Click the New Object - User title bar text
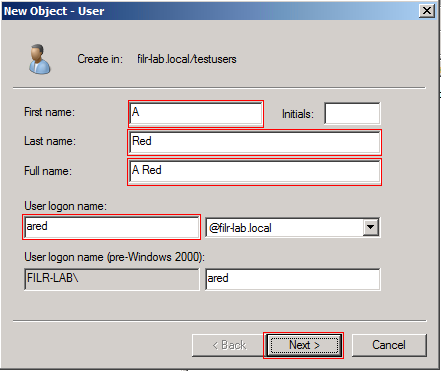The image size is (441, 371). [54, 11]
